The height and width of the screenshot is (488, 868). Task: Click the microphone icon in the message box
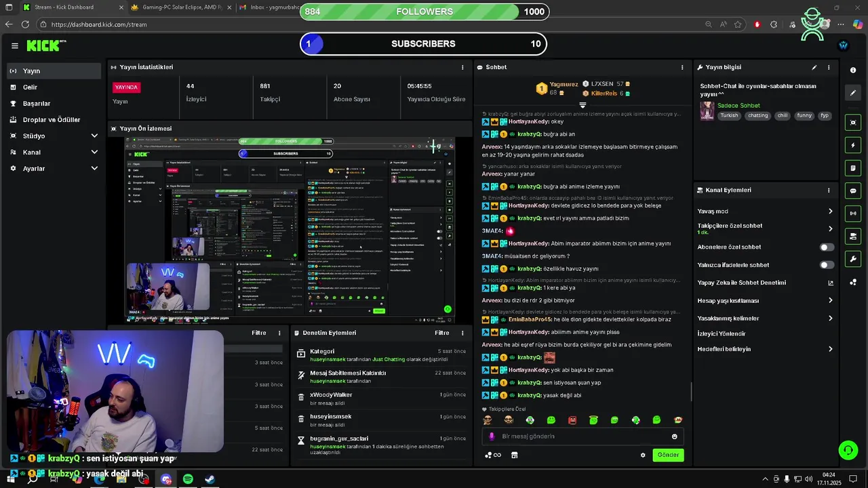492,436
